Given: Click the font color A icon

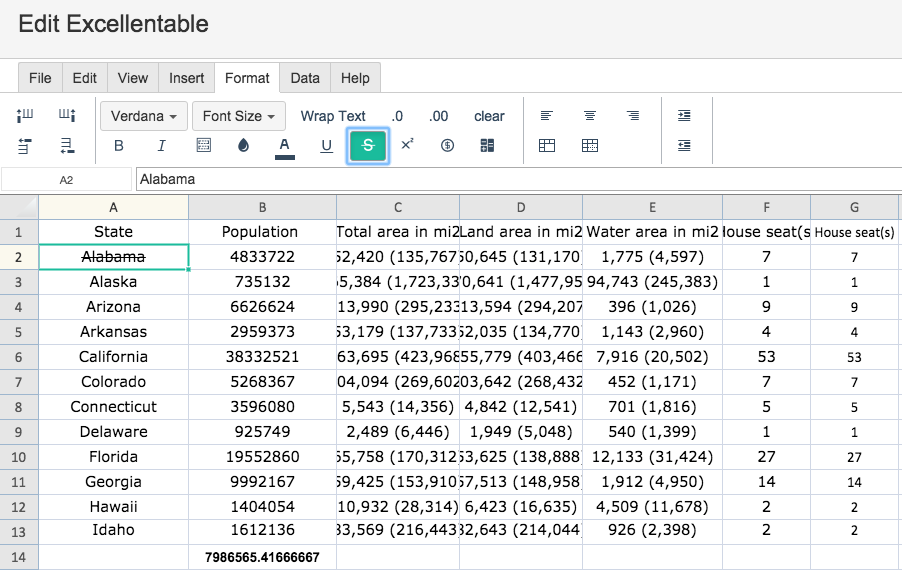Looking at the screenshot, I should click(285, 146).
